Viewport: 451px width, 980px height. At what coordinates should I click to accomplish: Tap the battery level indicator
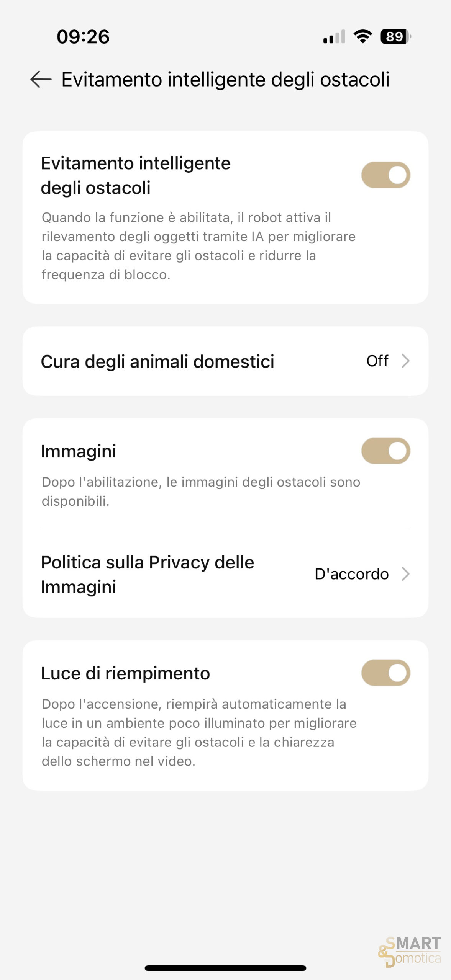(x=395, y=37)
